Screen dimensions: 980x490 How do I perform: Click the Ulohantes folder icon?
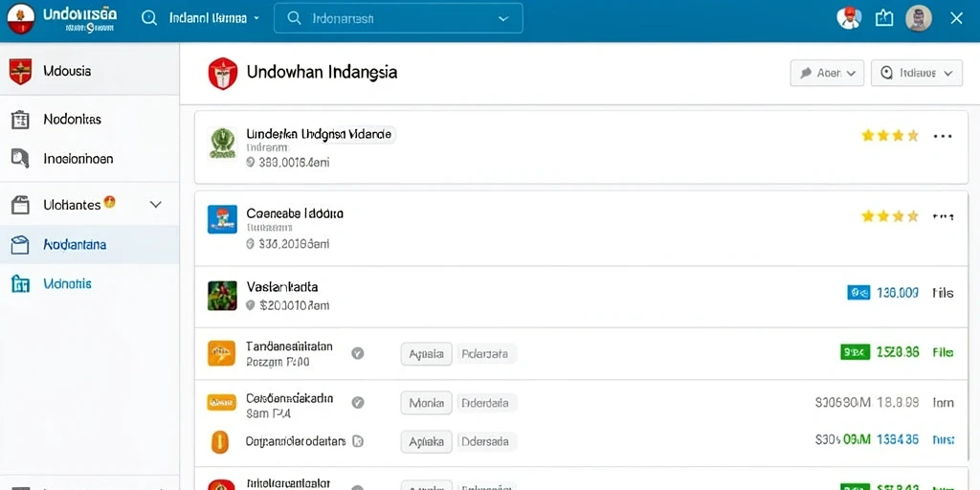[x=20, y=205]
